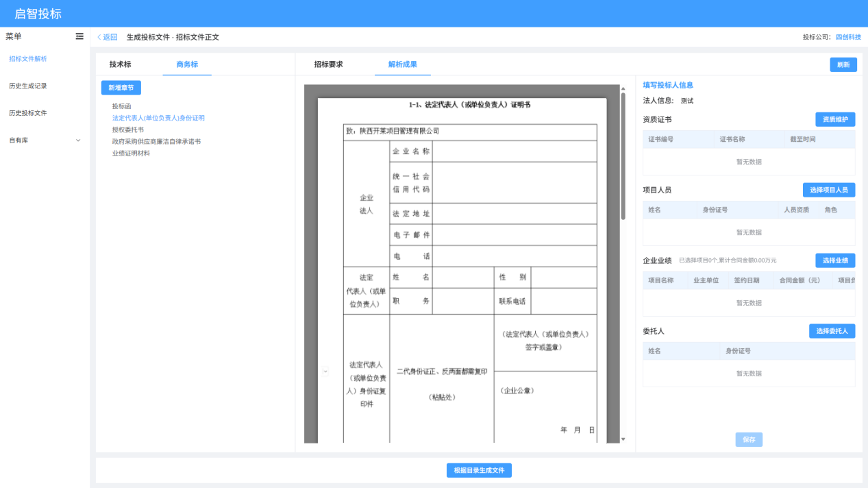Viewport: 868px width, 488px height.
Task: Open 政府采购供应商廉洁自律承诺书 chapter
Action: coord(156,141)
